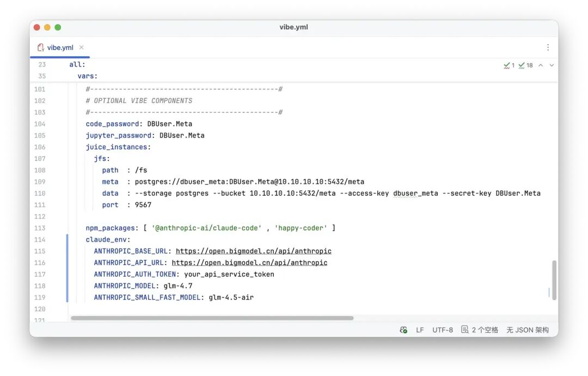Click the vertical scrollbar thumb
The image size is (588, 376).
[x=554, y=280]
